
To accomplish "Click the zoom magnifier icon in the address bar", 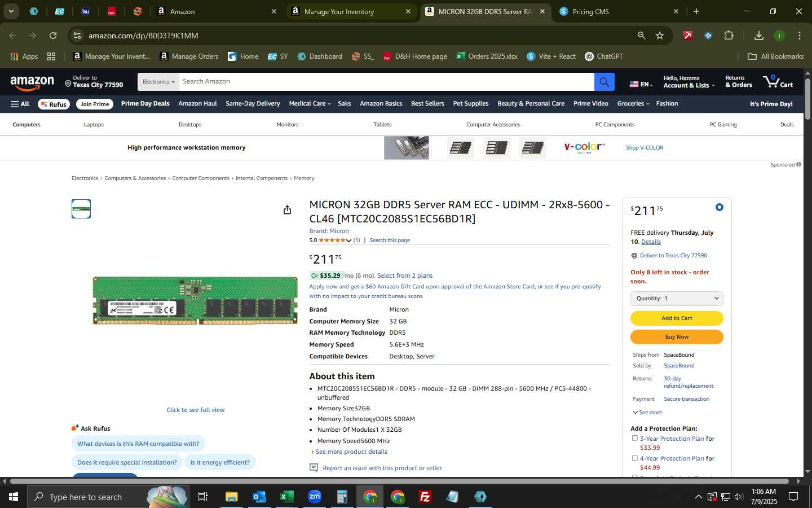I will pos(641,36).
